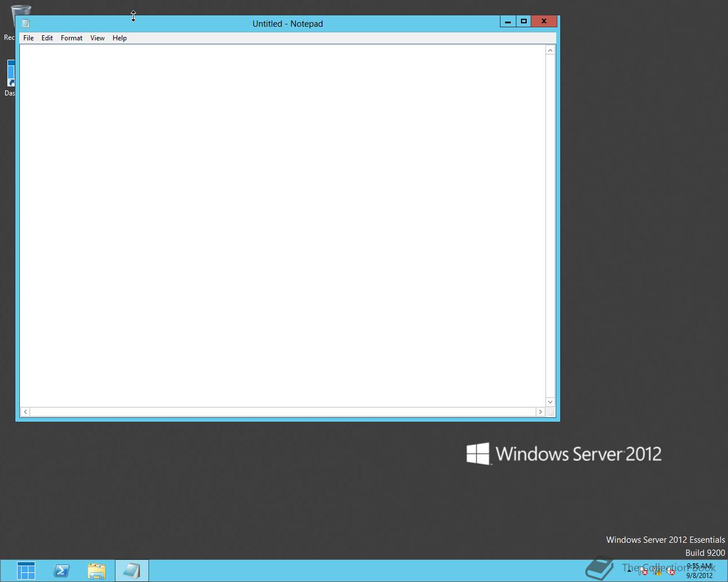Click the network status tray icon
Screen dimensions: 728x582
[x=657, y=571]
